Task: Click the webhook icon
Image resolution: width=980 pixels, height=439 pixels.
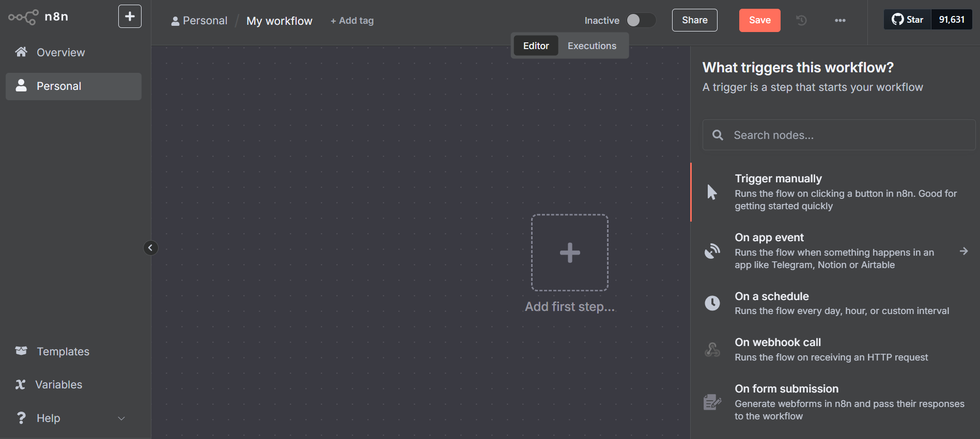Action: click(x=712, y=350)
